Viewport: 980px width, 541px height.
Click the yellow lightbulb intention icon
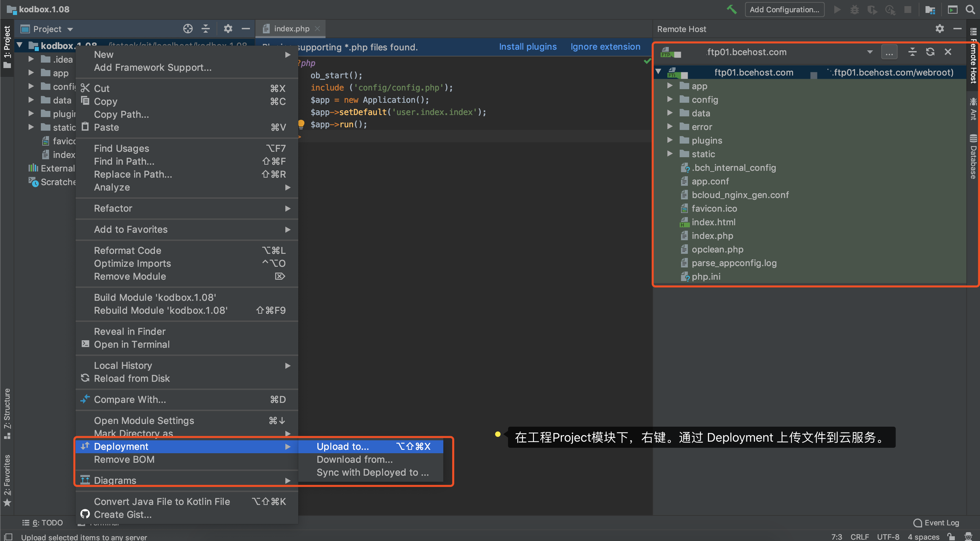pyautogui.click(x=301, y=124)
